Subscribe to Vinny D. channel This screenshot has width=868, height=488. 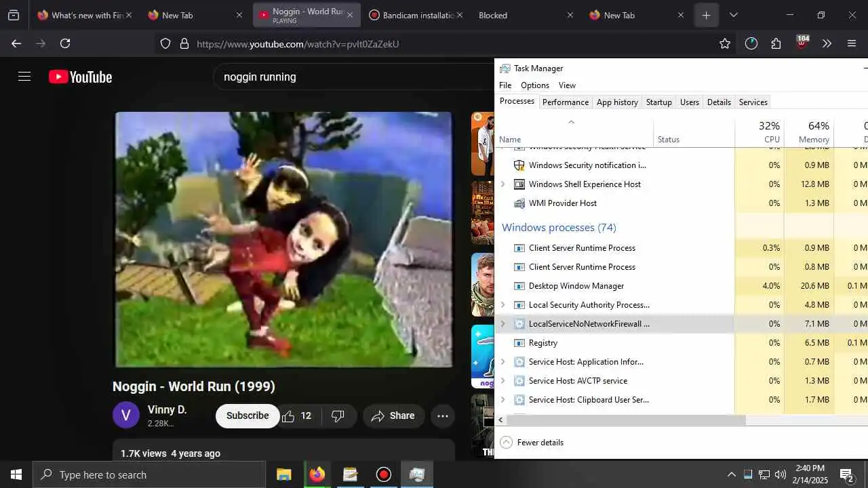tap(248, 415)
